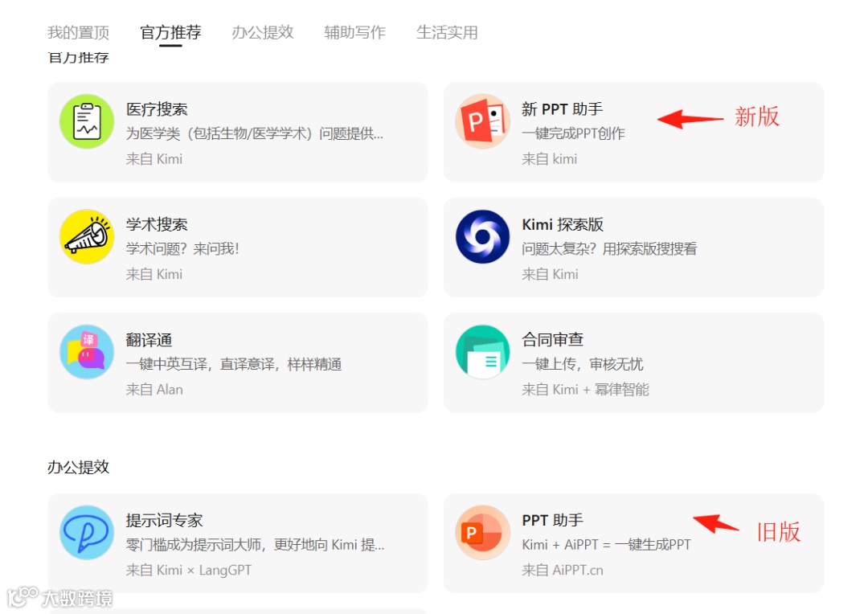The image size is (868, 614).
Task: Select the 官方推荐 tab
Action: click(x=170, y=33)
